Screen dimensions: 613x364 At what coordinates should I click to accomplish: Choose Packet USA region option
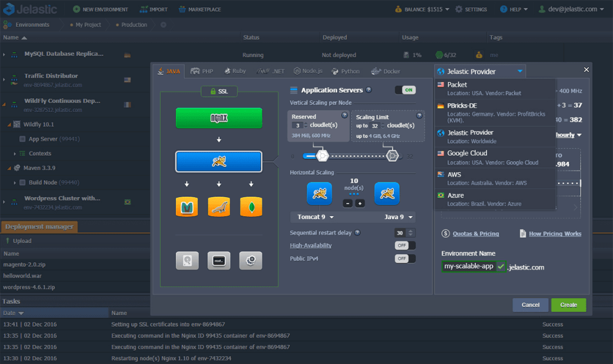(x=495, y=89)
